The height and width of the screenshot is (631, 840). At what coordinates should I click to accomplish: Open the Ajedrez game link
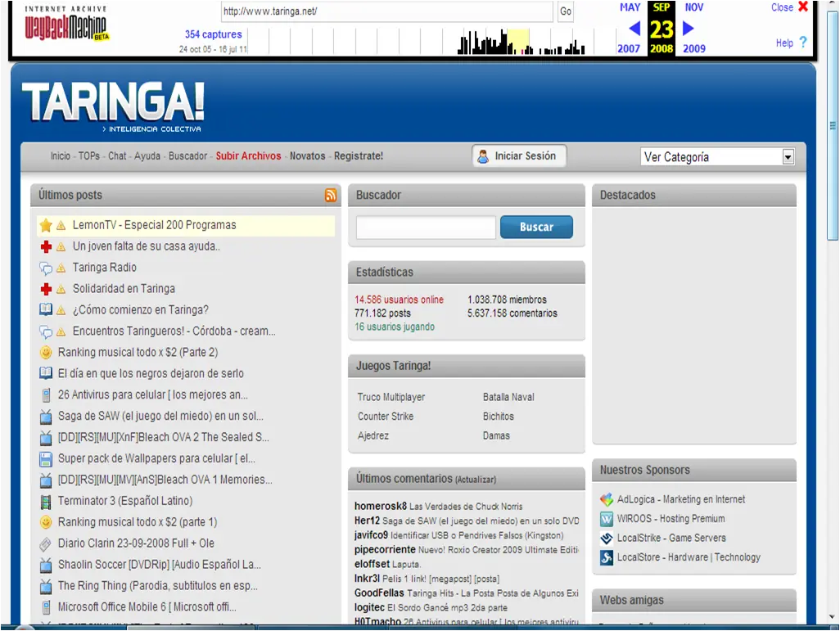click(x=373, y=436)
